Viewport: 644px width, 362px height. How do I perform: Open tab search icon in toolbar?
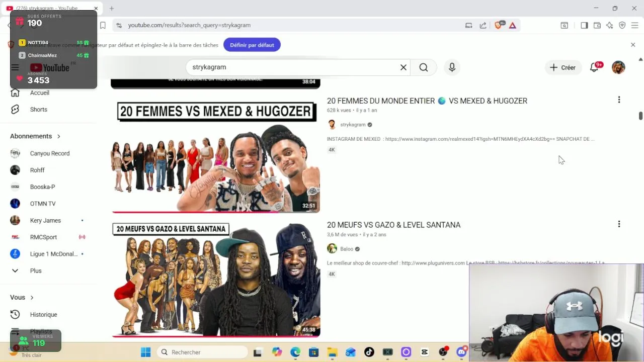(x=565, y=25)
